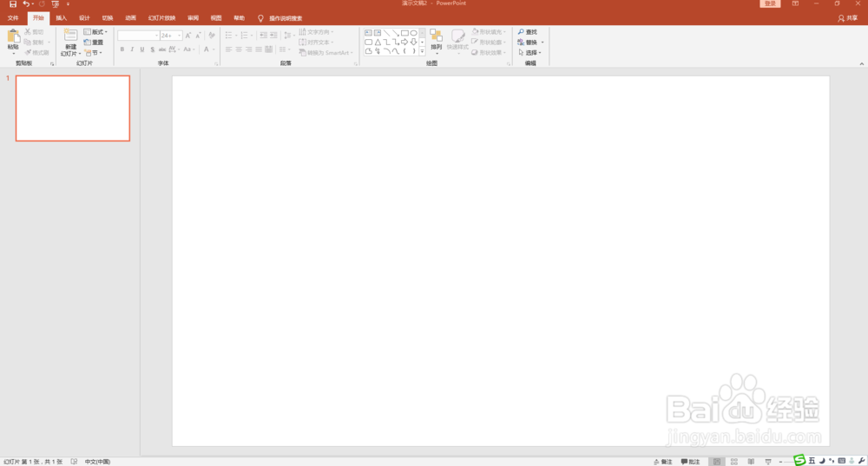
Task: Click the 共享 (Share) button
Action: pos(847,18)
